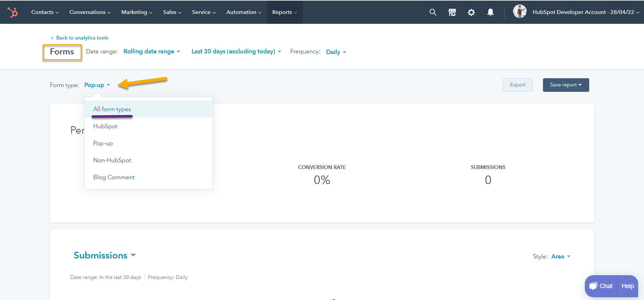Open the Last 30 days dropdown
The width and height of the screenshot is (644, 300).
pos(236,51)
